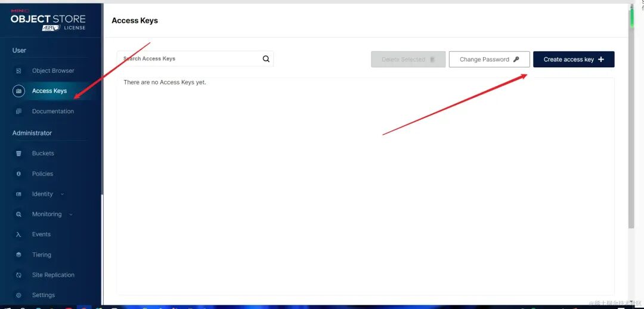Click the Site Replication sync icon

point(18,275)
